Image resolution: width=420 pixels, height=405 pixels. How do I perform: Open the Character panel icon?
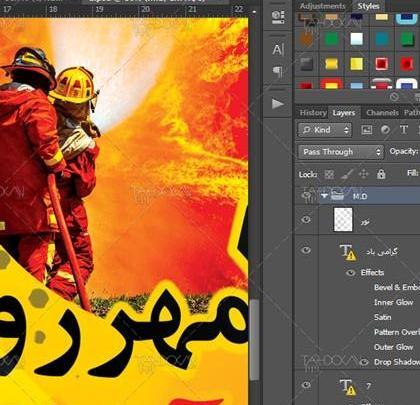(x=278, y=50)
